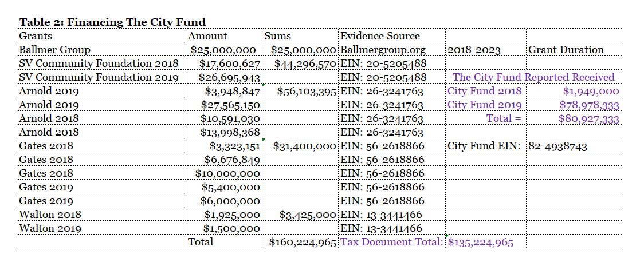Select the '2018-2023' duration cell
Screen dimensions: 644x266
tap(474, 50)
